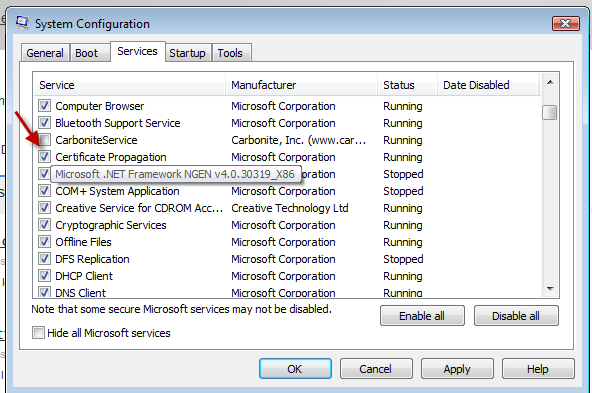Select the Cryptographic Services row name
Image resolution: width=592 pixels, height=393 pixels.
pos(111,225)
